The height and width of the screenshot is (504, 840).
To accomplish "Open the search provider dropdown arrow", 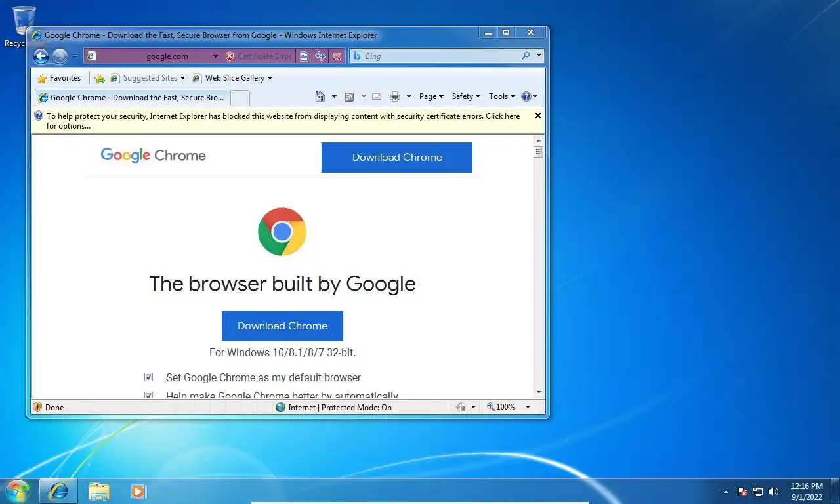I will click(x=539, y=56).
